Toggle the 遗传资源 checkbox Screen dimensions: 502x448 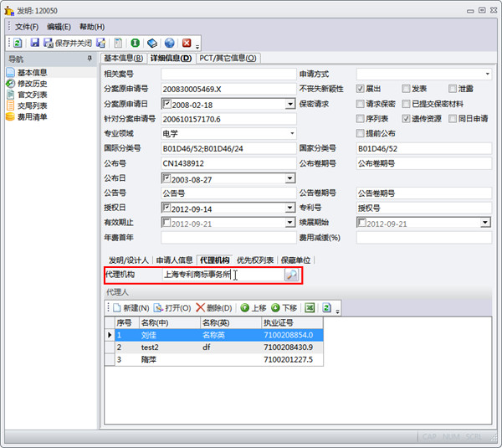(406, 119)
